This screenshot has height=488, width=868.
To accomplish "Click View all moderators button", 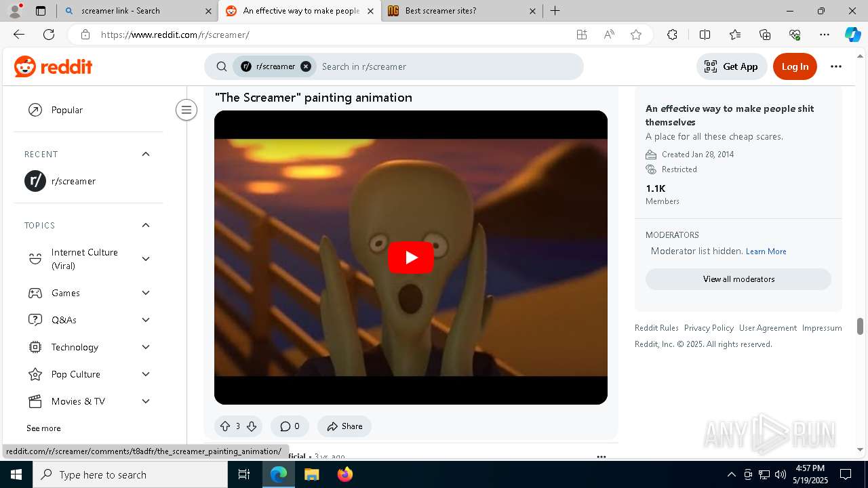I will (738, 279).
